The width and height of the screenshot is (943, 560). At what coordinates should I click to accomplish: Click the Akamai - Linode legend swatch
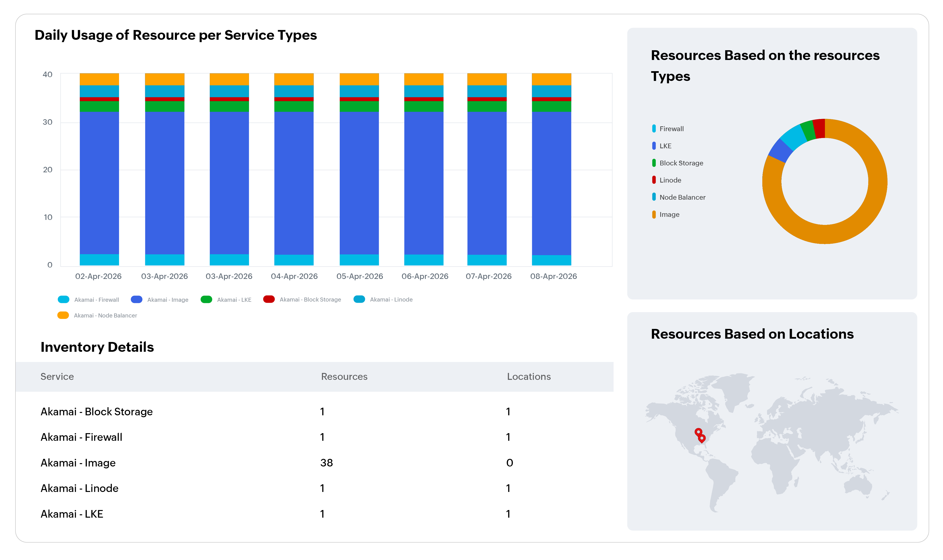359,299
